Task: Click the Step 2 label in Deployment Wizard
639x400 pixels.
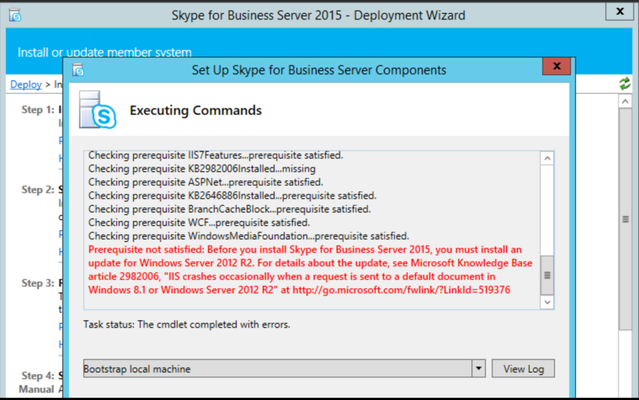Action: (x=37, y=189)
